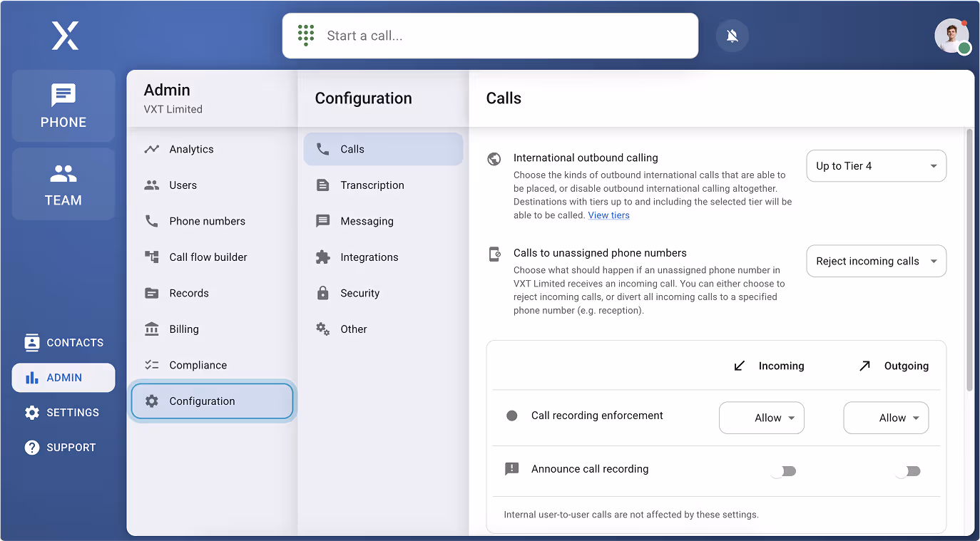Click the Transcription document icon
Viewport: 980px width, 541px height.
[x=323, y=185]
